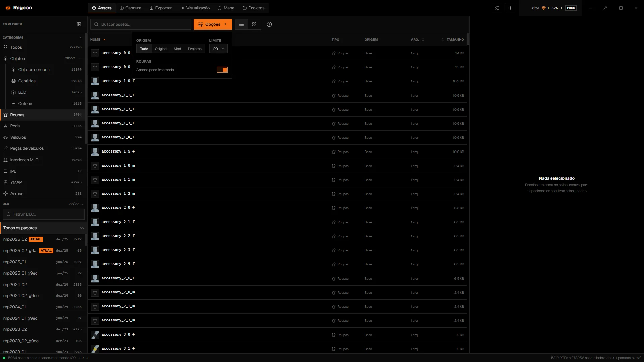Sort by Tamanho column header
The image size is (644, 362).
(x=452, y=40)
